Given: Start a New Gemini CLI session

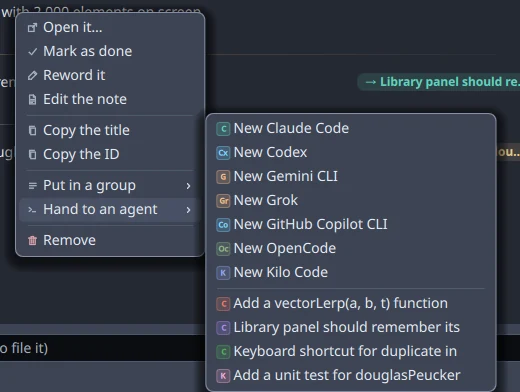Looking at the screenshot, I should click(351, 177).
